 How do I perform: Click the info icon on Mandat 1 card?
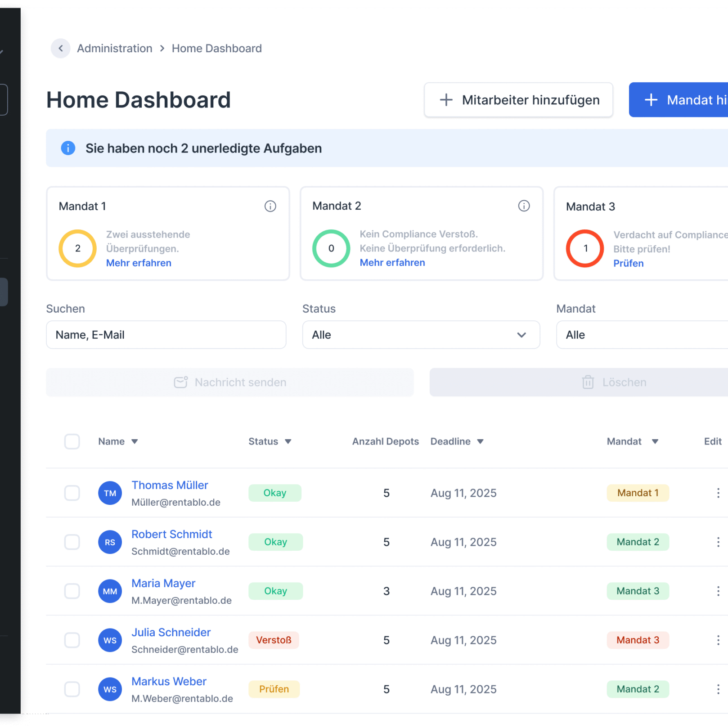pos(270,206)
